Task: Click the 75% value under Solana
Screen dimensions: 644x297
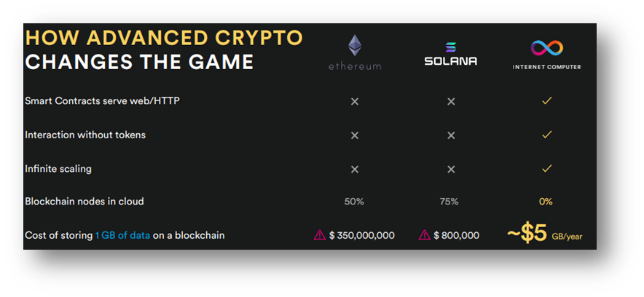Action: point(449,202)
